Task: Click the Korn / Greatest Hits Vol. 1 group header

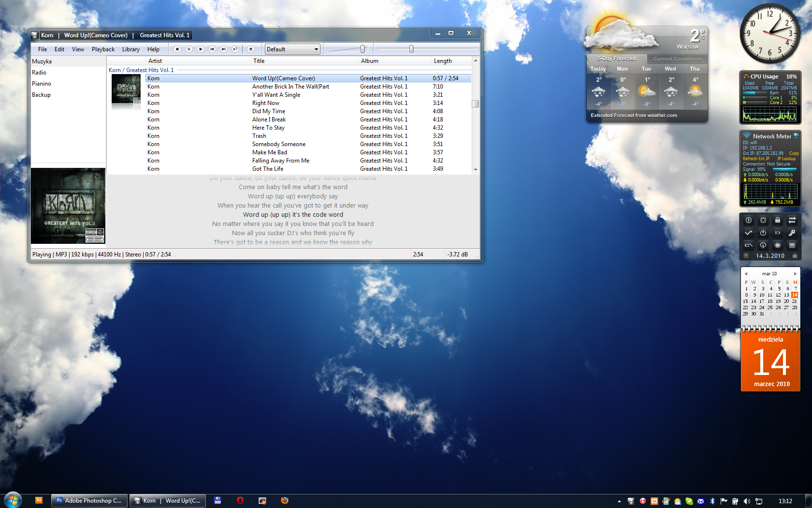Action: click(141, 70)
